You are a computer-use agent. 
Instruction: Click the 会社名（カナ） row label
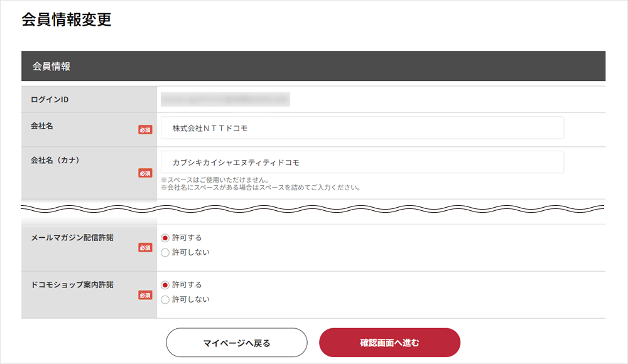pyautogui.click(x=55, y=160)
